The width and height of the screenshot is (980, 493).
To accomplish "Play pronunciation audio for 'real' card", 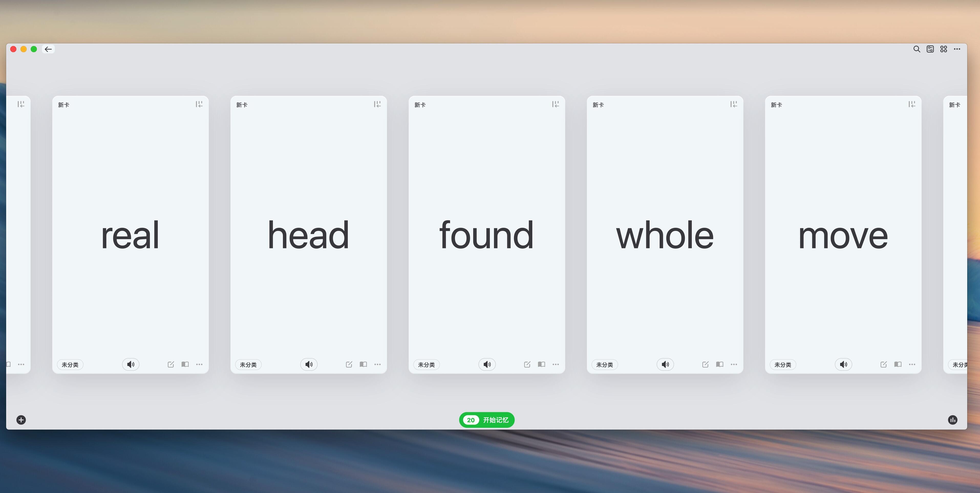I will [131, 364].
